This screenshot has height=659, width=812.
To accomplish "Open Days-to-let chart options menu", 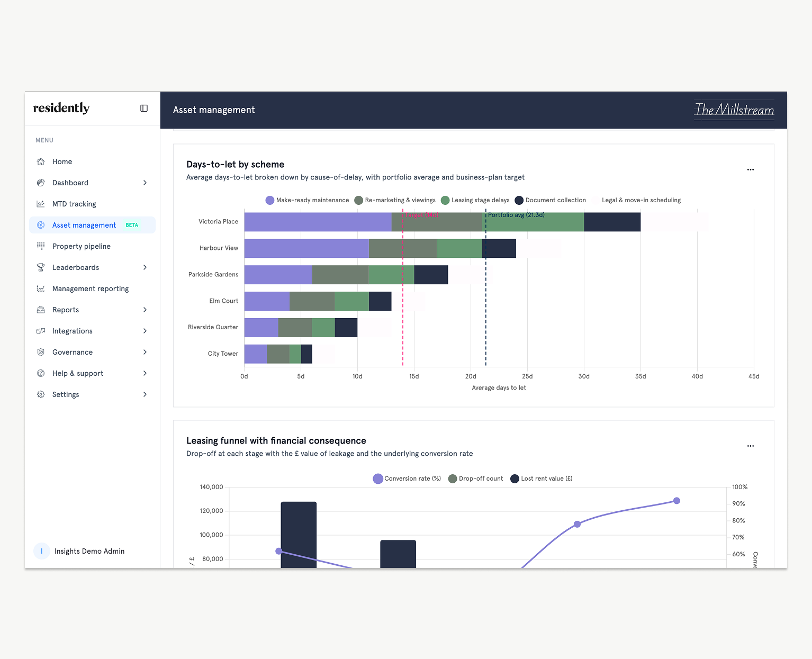I will pos(751,170).
